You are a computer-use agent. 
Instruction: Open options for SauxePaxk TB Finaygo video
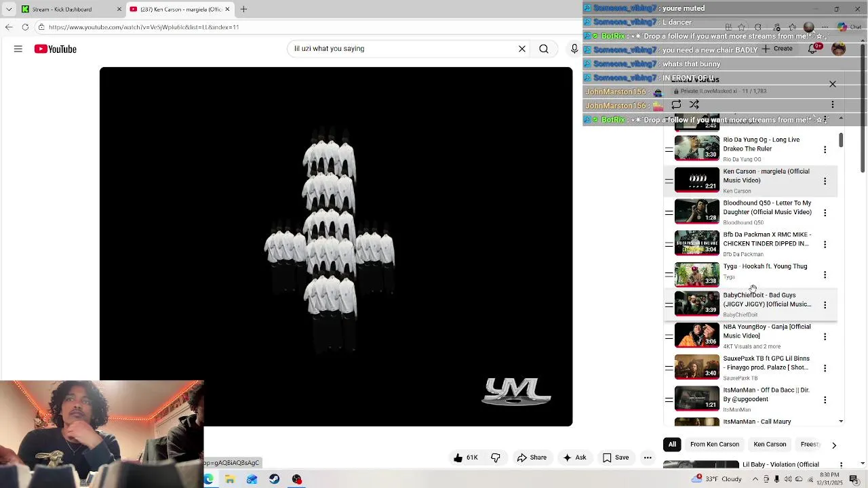[x=825, y=368]
